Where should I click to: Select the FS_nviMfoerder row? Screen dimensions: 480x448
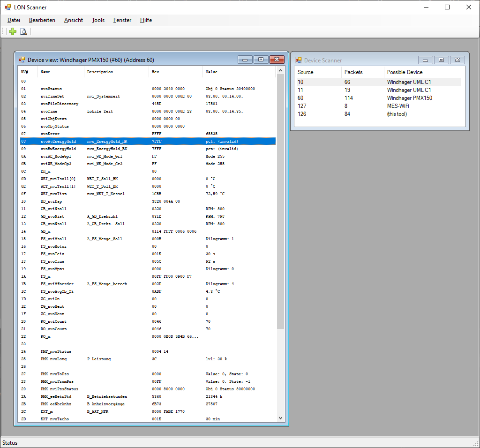click(x=148, y=284)
